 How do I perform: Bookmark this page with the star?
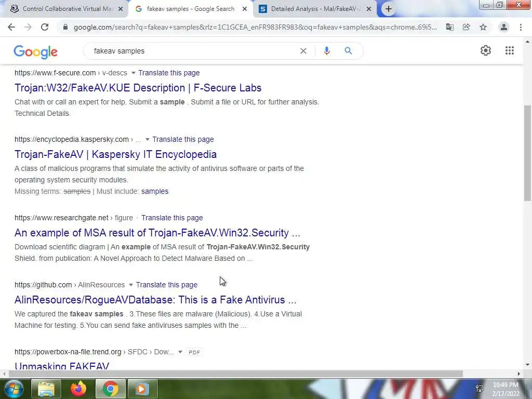[x=483, y=27]
